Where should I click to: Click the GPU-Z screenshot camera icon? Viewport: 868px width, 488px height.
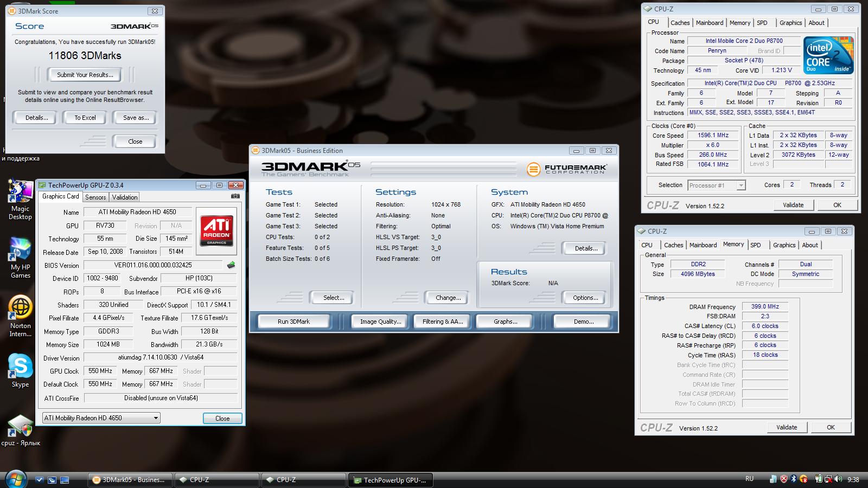pyautogui.click(x=235, y=196)
